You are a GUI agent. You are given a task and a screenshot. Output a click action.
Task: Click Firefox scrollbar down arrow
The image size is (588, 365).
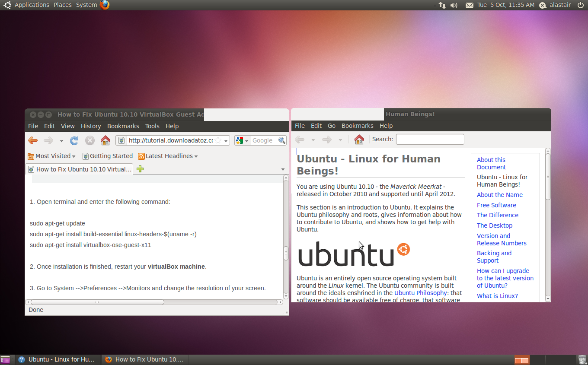tap(286, 296)
